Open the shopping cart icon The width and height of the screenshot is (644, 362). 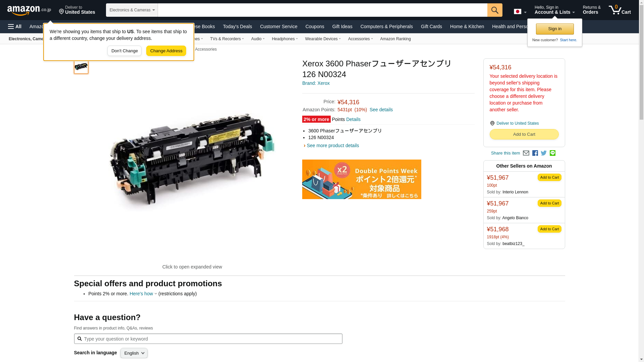(x=620, y=10)
